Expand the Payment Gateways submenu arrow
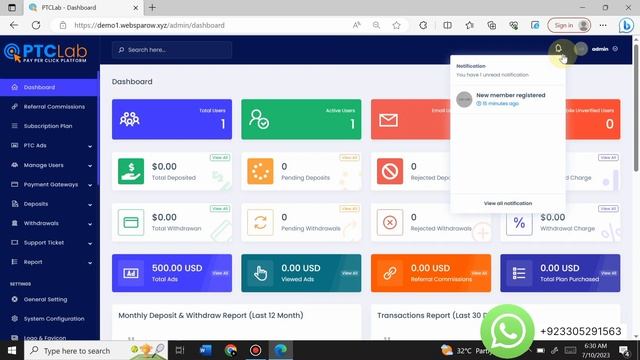The width and height of the screenshot is (640, 360). [x=90, y=185]
